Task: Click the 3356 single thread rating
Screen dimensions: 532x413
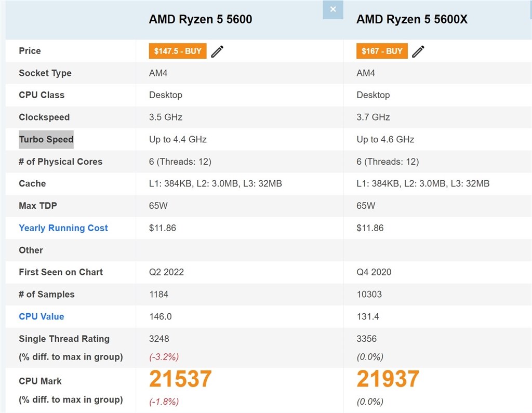Action: coord(367,339)
